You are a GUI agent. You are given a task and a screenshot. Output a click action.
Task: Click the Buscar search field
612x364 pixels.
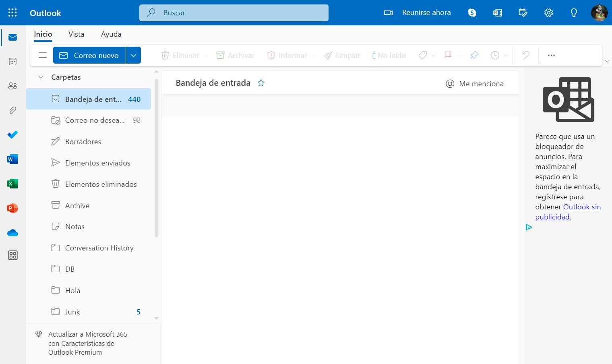tap(234, 13)
